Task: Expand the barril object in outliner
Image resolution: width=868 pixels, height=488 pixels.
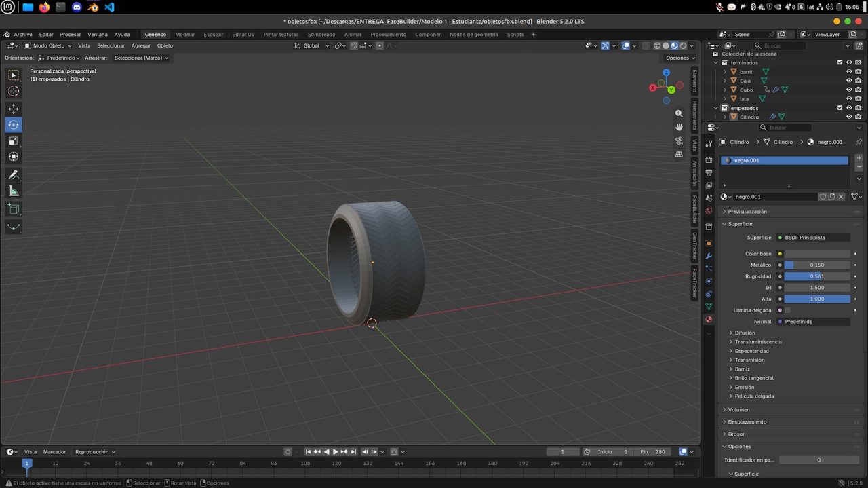Action: [725, 72]
